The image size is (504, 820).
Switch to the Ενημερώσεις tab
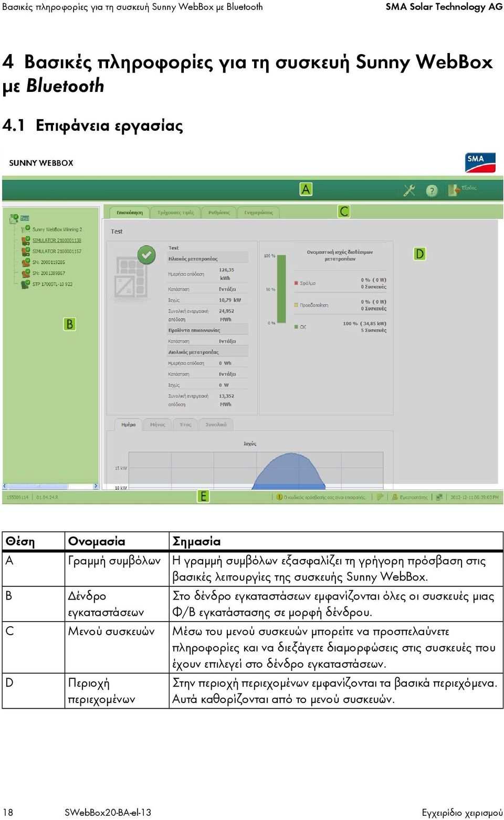pyautogui.click(x=258, y=213)
